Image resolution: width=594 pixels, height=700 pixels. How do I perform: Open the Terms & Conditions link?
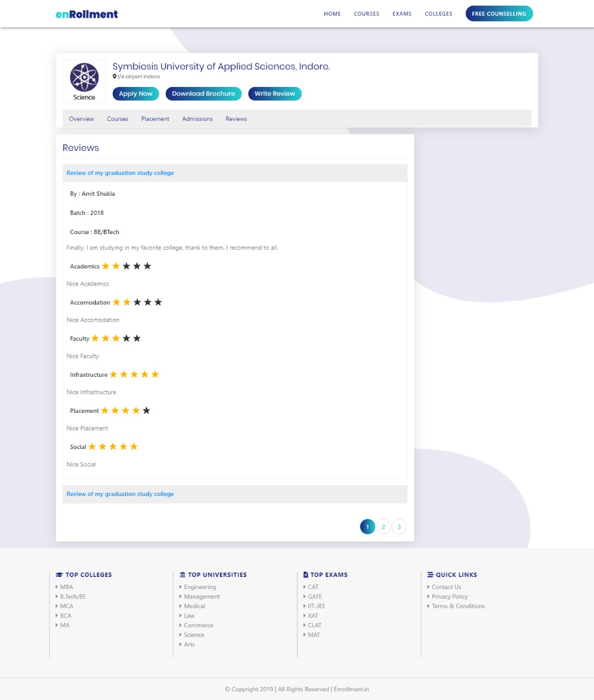(x=458, y=606)
